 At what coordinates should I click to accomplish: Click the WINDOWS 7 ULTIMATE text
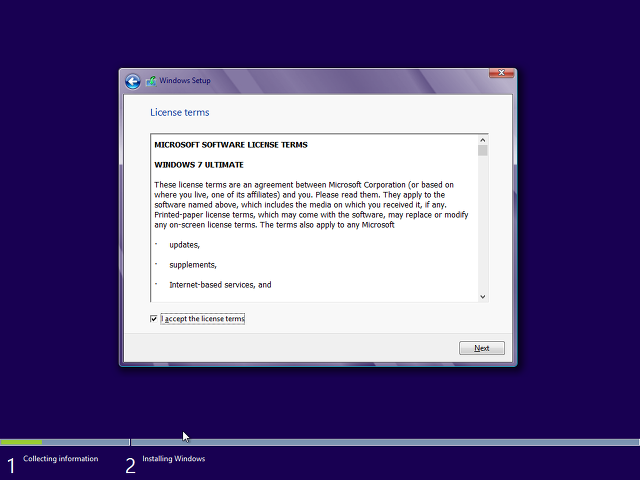[199, 165]
